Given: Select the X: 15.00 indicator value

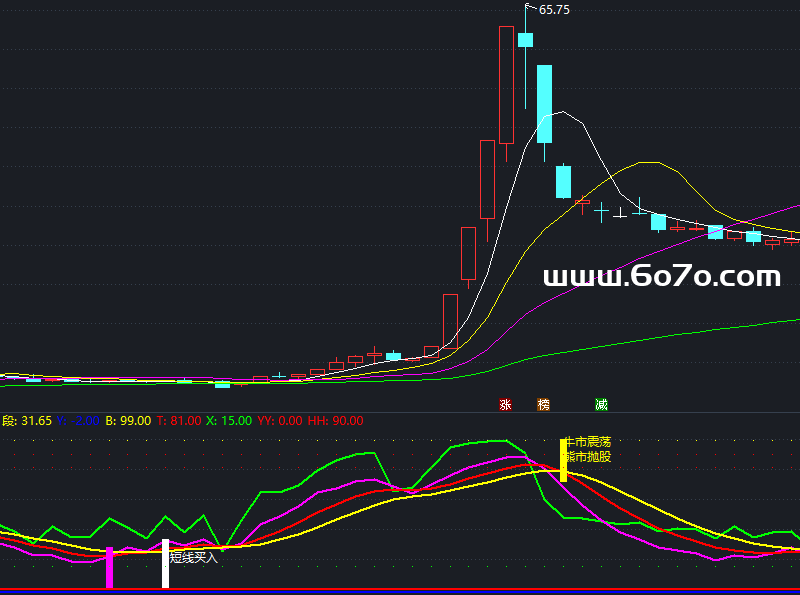Looking at the screenshot, I should coord(229,421).
